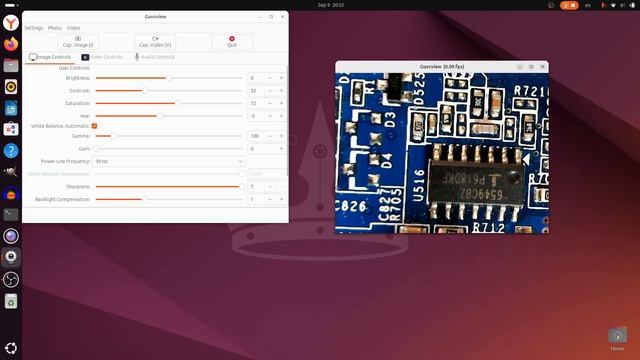This screenshot has width=640, height=360.
Task: Click the Saturation value field showing 72
Action: [256, 103]
